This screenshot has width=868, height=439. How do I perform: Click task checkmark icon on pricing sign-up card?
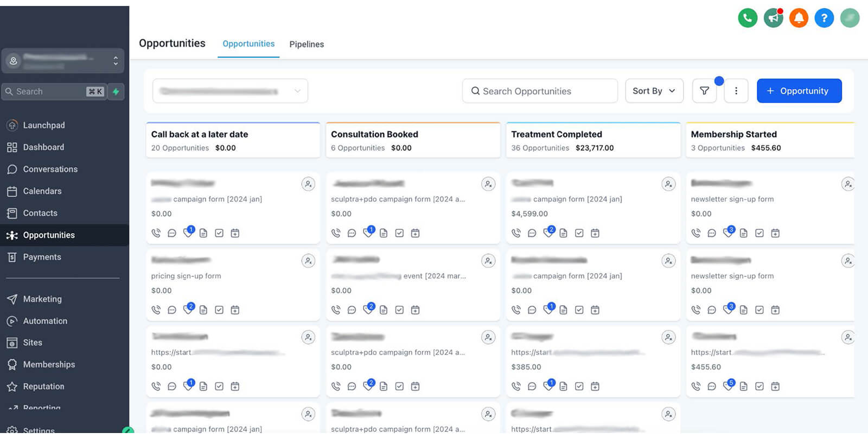(219, 310)
